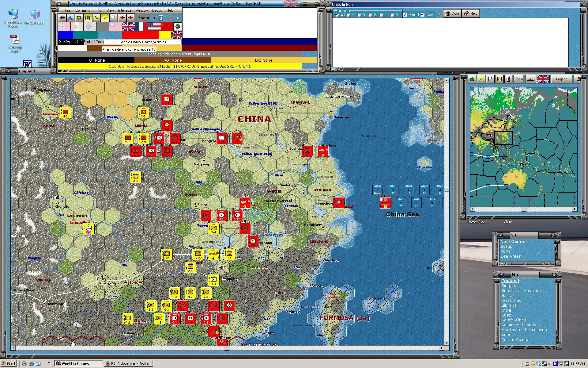Click the red left arrow toolbar button
588x368 pixels.
pos(122,18)
